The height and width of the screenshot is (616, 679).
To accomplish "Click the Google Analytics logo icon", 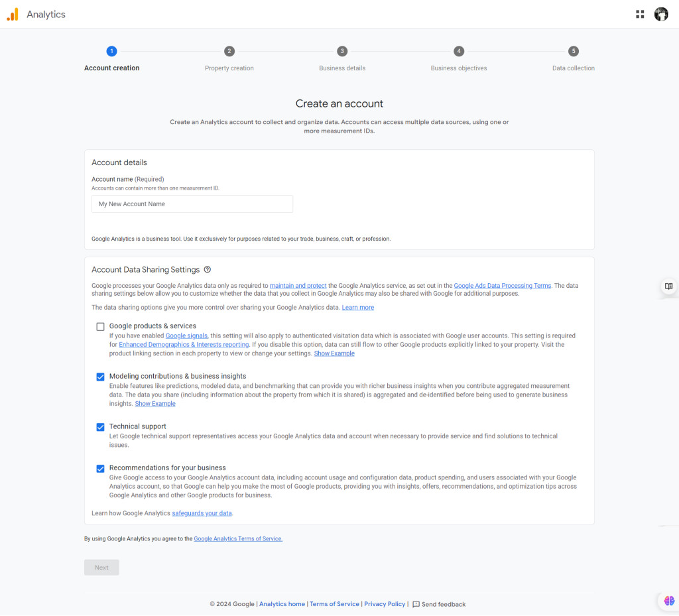I will tap(13, 15).
